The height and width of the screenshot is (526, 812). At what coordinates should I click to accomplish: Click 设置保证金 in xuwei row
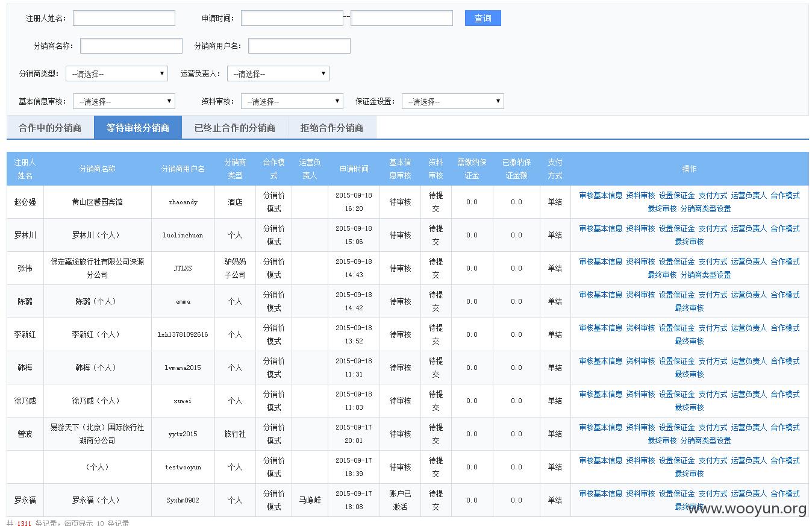676,394
